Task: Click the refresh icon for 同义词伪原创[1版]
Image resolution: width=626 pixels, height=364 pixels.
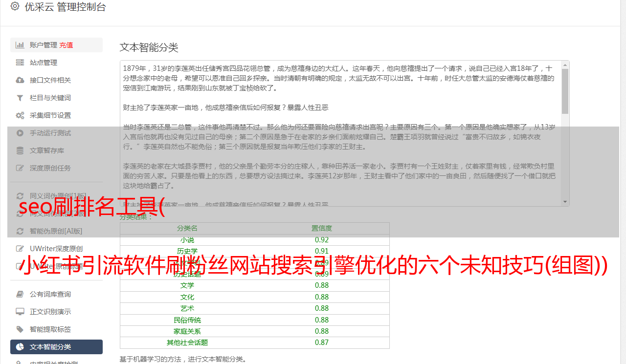Action: point(20,196)
